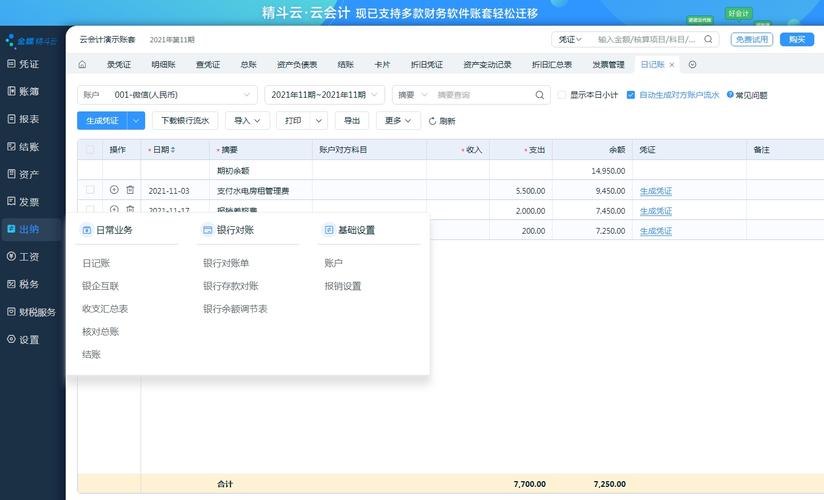Click the 摘要 search magnifier icon
This screenshot has height=500, width=824.
coord(540,95)
